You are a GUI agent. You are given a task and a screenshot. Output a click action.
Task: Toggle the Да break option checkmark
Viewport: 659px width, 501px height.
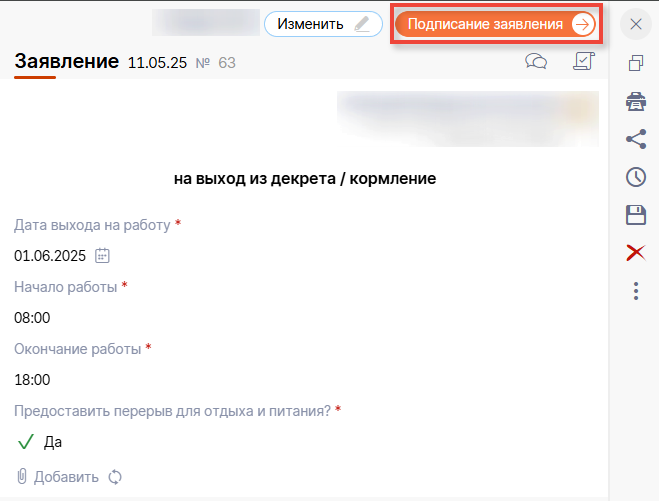[x=26, y=442]
